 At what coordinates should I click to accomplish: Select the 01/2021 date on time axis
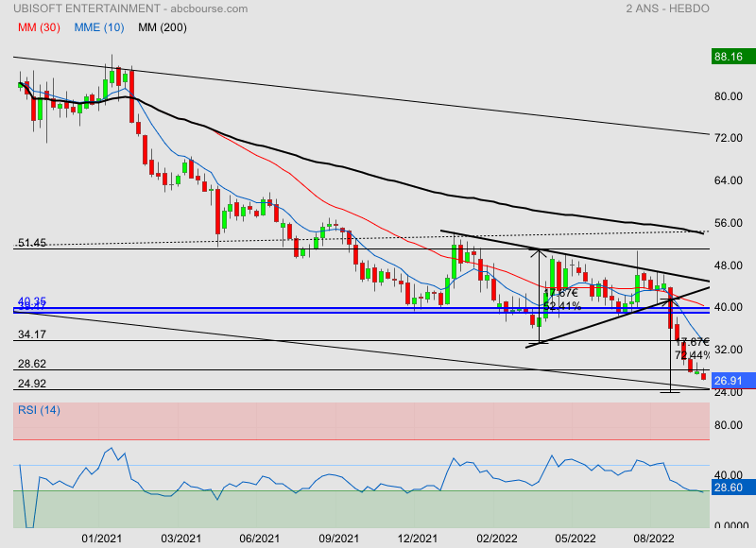(x=102, y=539)
